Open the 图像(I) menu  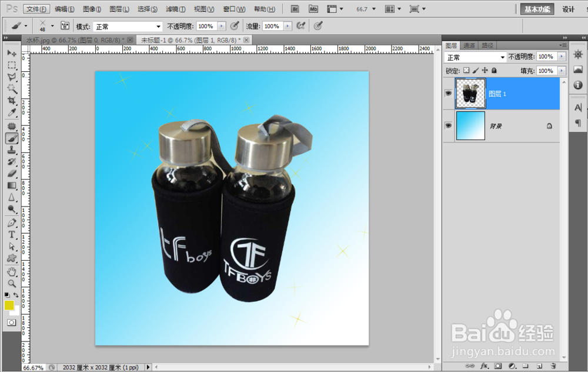tap(92, 9)
